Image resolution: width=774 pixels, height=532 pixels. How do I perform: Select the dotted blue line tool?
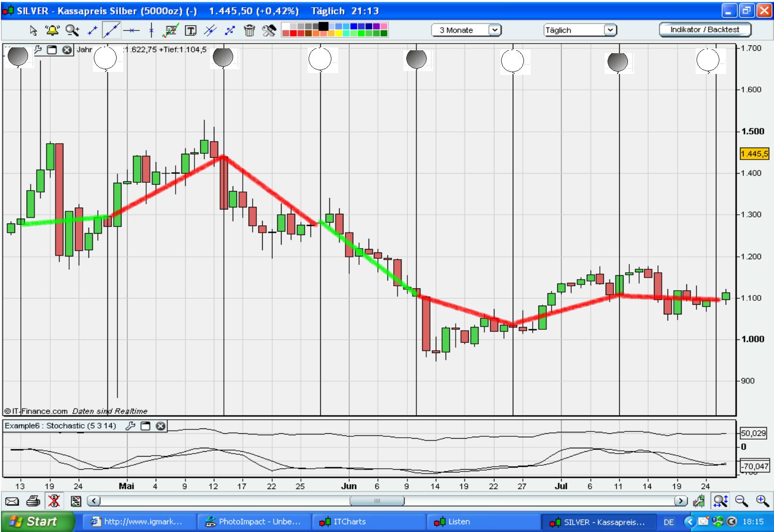click(230, 30)
